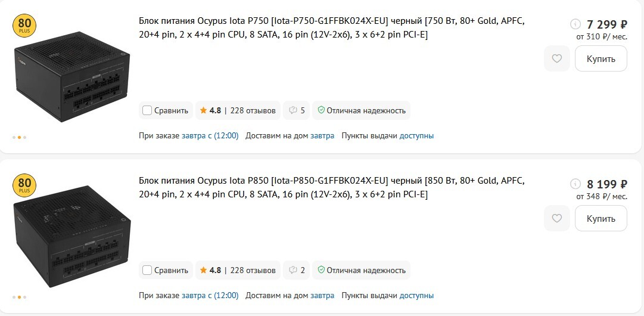Open comments badge showing 5
This screenshot has height=316, width=644.
(297, 110)
